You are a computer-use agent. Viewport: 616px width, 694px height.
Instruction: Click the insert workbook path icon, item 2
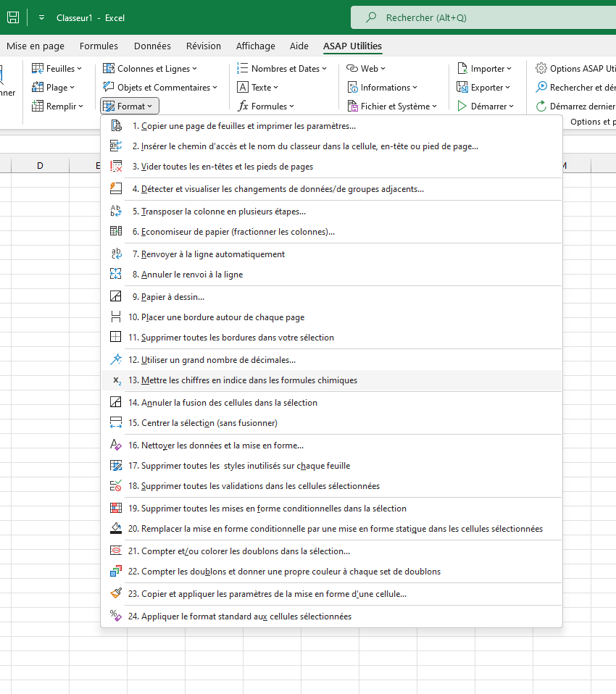coord(116,146)
